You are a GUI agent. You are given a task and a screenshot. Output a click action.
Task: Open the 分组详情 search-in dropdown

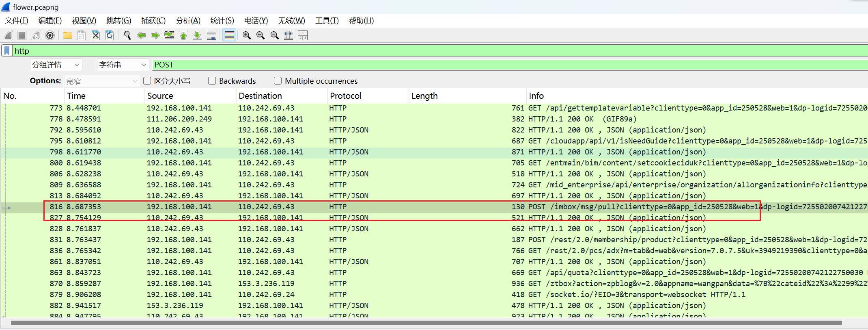point(56,65)
